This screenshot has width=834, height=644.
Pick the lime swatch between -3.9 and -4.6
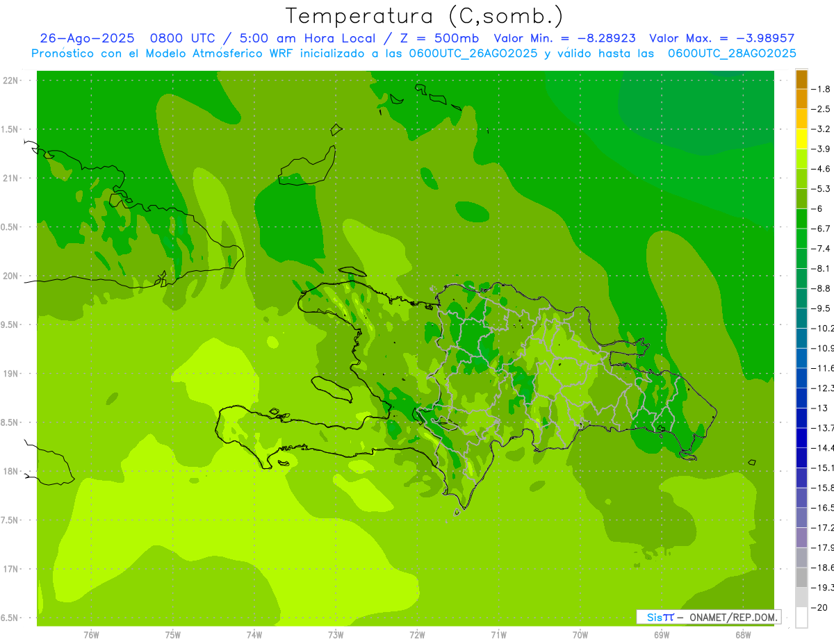coord(801,159)
